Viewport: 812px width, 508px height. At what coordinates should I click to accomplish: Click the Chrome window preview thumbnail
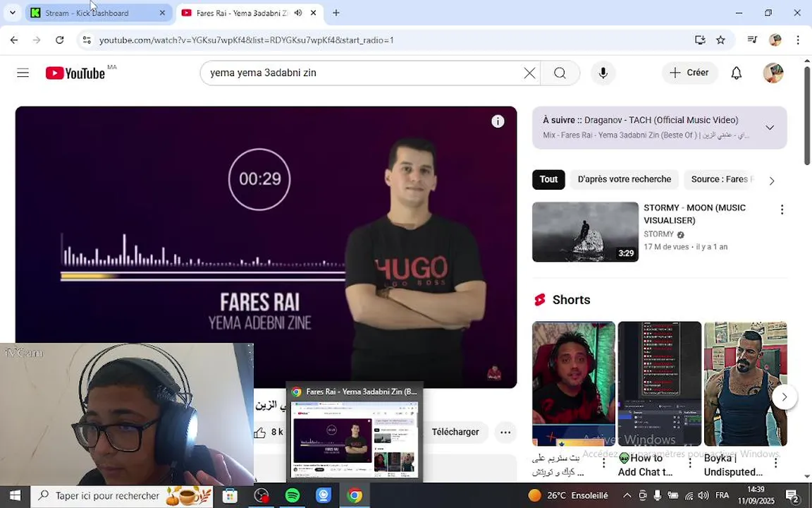tap(355, 440)
